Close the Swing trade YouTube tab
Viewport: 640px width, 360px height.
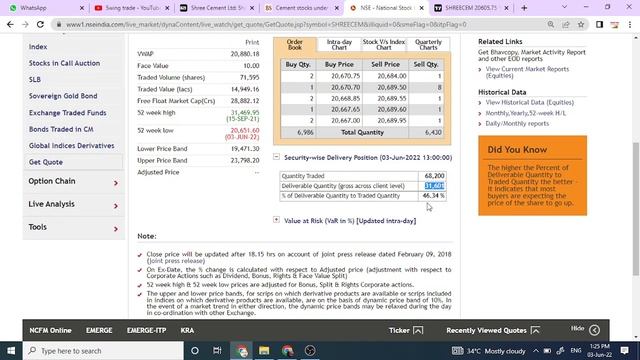167,8
